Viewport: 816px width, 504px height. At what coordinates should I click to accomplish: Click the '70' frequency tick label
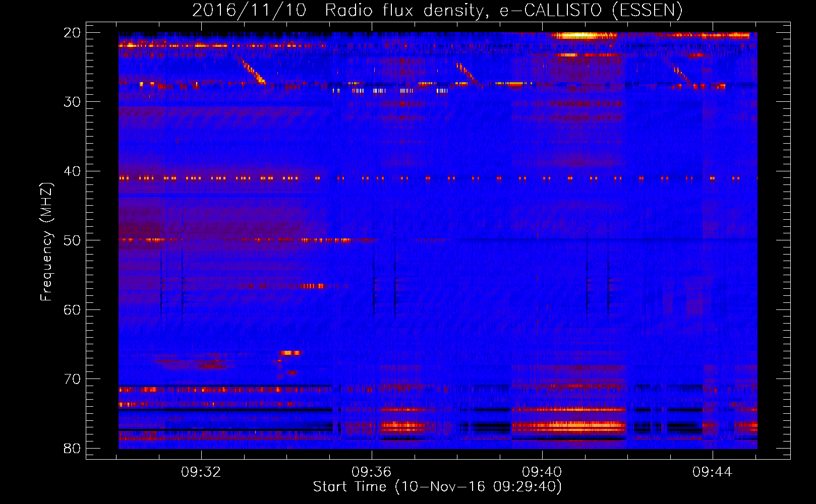pos(72,379)
